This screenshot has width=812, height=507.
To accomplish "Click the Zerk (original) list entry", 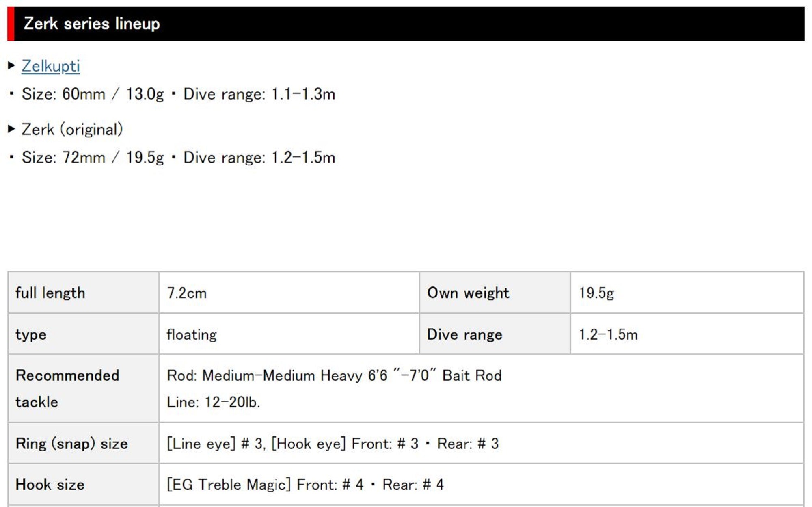I will (72, 130).
